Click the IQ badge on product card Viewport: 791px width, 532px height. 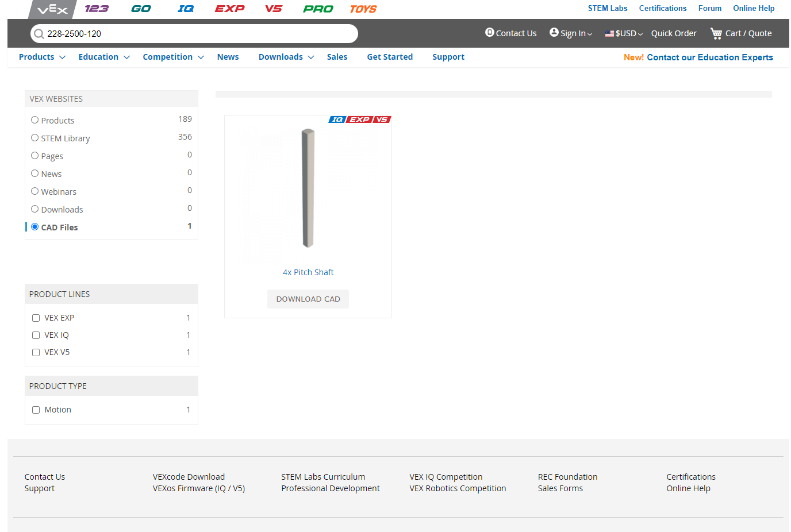[x=337, y=119]
